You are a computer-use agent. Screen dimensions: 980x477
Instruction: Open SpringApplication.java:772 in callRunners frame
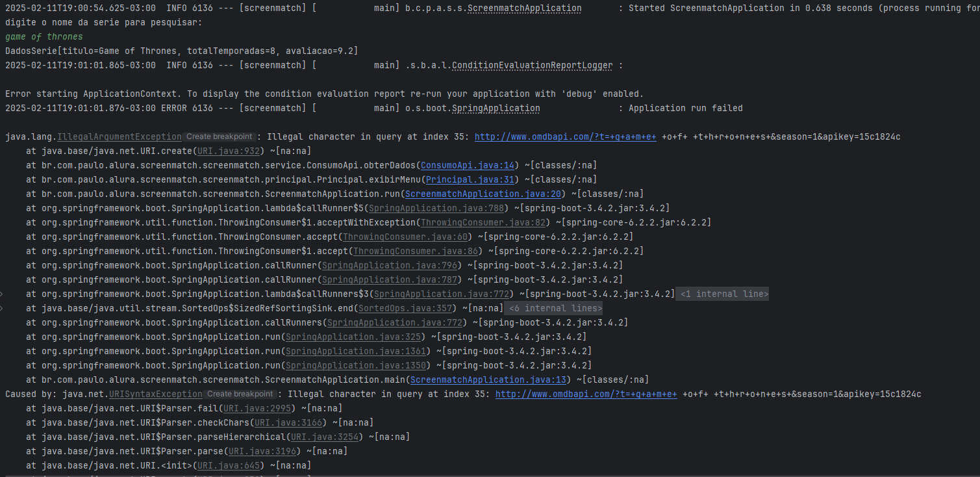(x=395, y=323)
